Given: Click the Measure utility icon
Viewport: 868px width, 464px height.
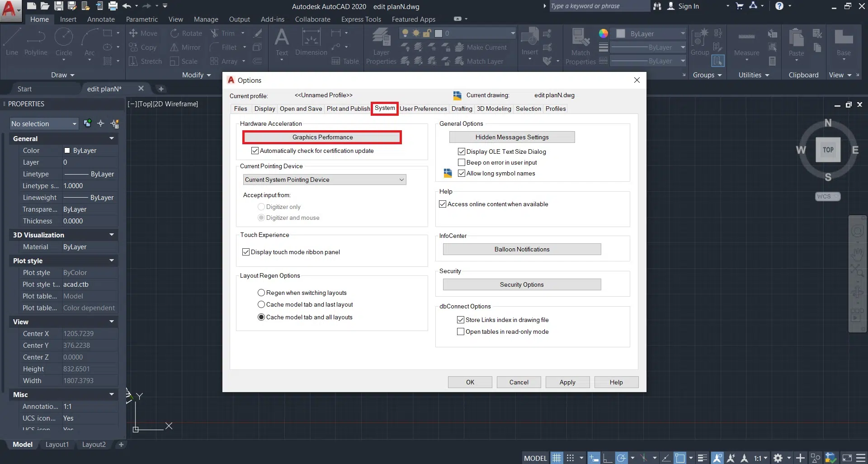Looking at the screenshot, I should click(x=746, y=42).
